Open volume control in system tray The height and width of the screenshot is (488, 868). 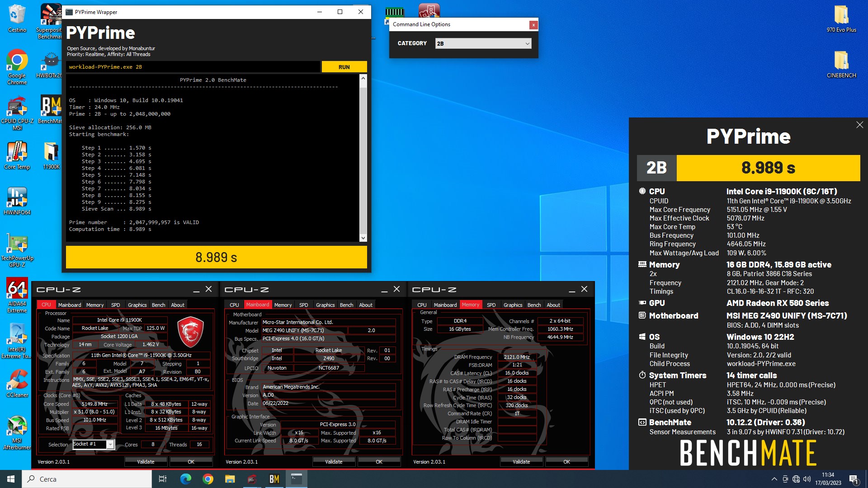pyautogui.click(x=807, y=479)
